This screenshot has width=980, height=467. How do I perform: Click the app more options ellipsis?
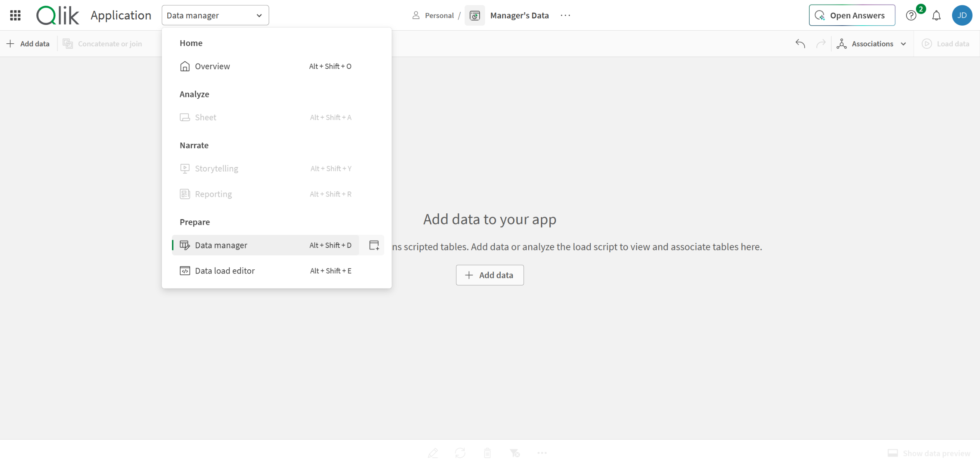click(565, 15)
